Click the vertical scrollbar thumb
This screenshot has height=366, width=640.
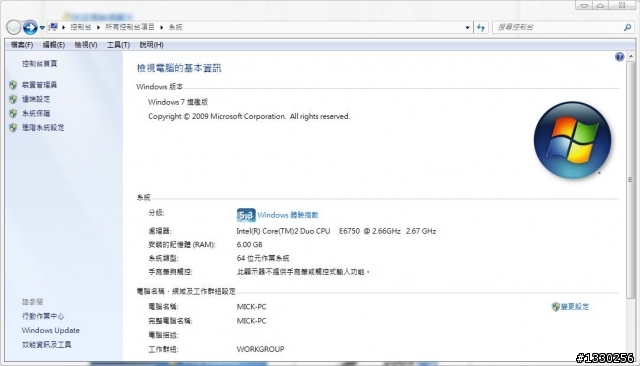click(631, 180)
